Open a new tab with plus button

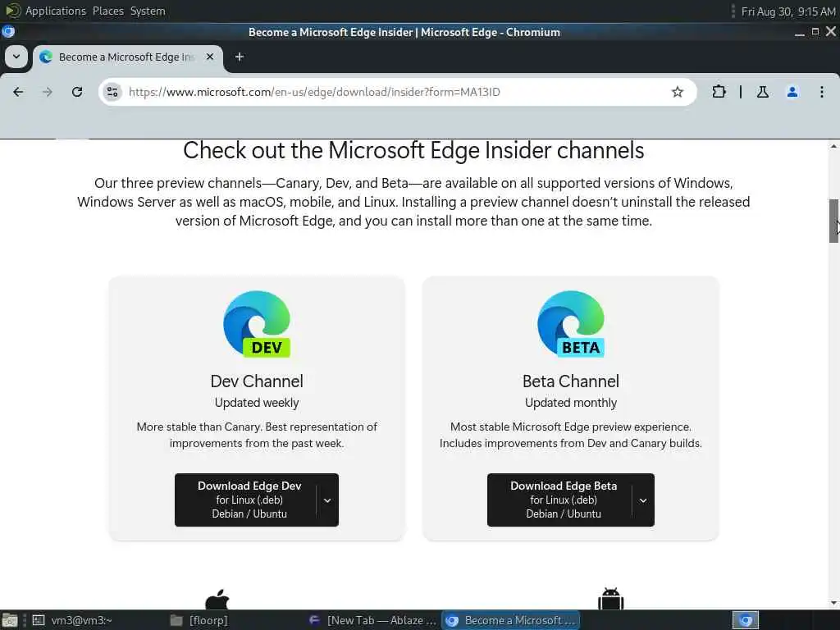tap(240, 57)
